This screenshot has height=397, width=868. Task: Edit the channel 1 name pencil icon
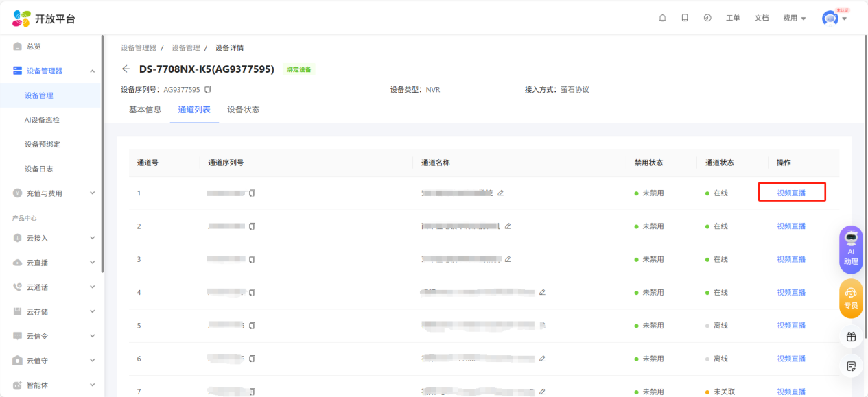[500, 193]
